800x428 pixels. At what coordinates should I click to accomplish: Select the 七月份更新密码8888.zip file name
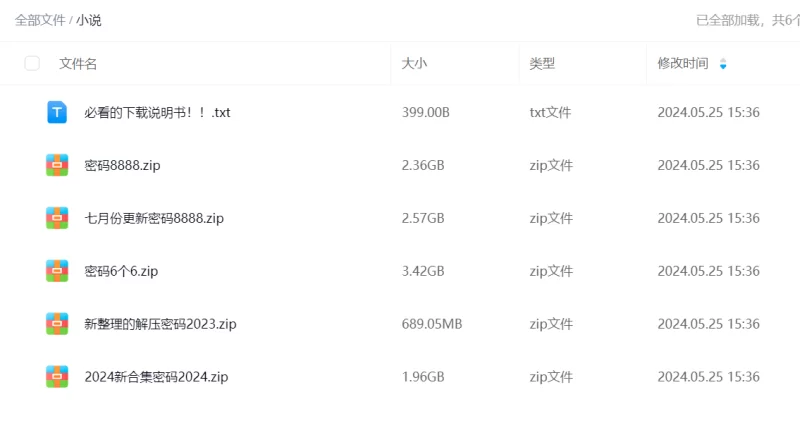[x=154, y=218]
